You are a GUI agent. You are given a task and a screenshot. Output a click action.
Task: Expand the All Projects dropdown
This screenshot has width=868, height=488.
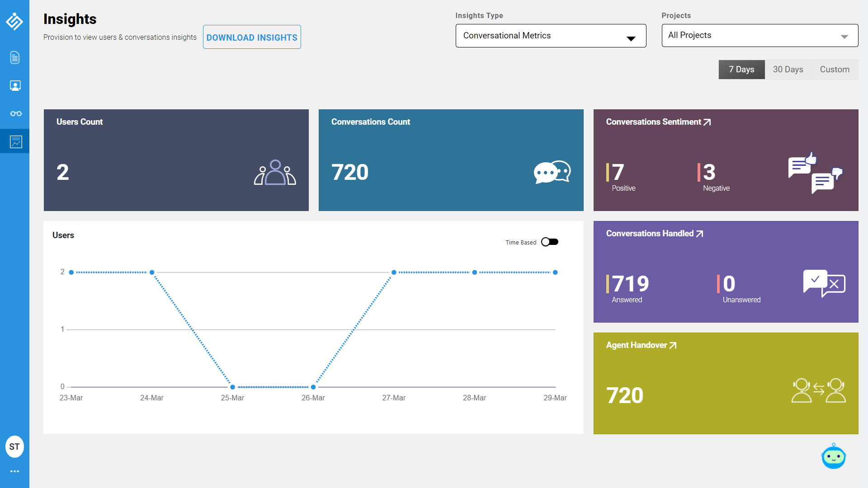point(759,36)
